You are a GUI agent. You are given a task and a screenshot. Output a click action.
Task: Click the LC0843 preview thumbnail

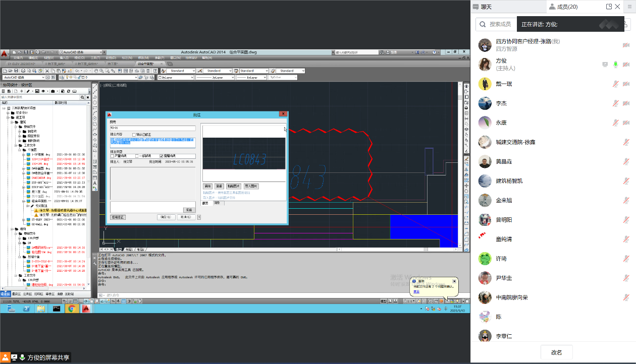tap(244, 154)
